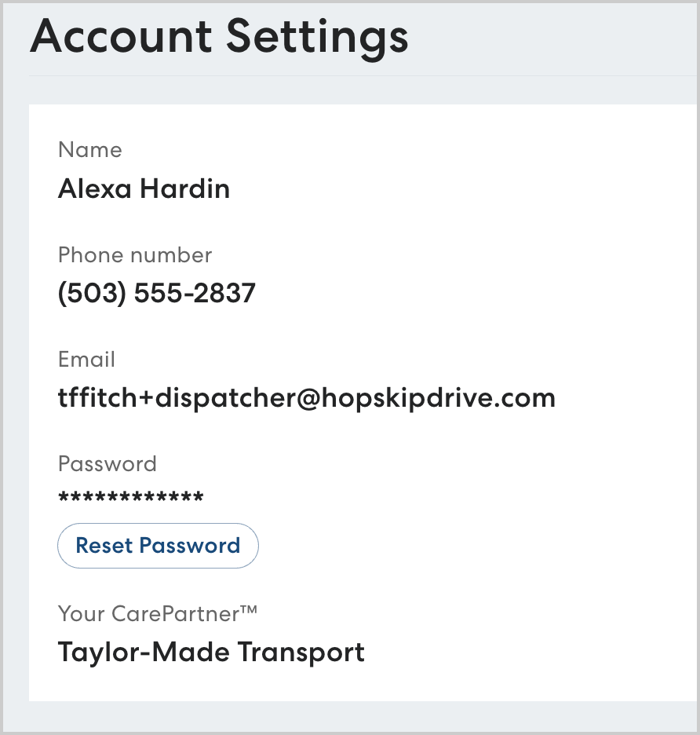Select the tffitch+dispatcher email address

click(x=306, y=398)
